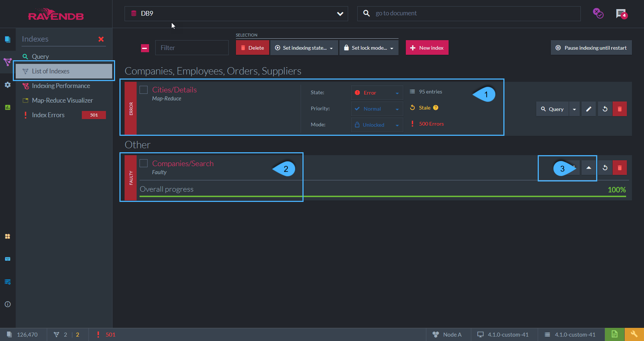Image resolution: width=644 pixels, height=341 pixels.
Task: Open the server storage sidebar icon
Action: 8,282
